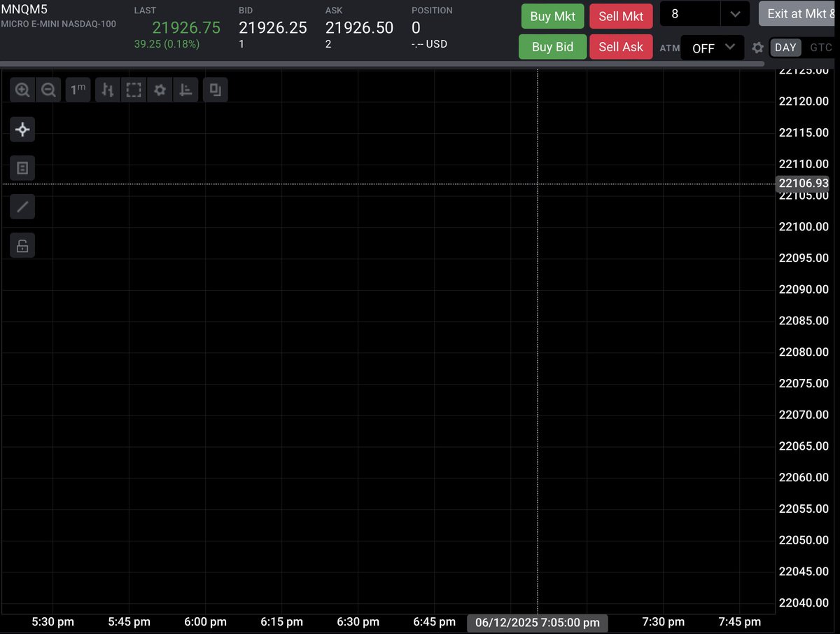The image size is (840, 634).
Task: Click the quantity field showing 8
Action: (690, 13)
